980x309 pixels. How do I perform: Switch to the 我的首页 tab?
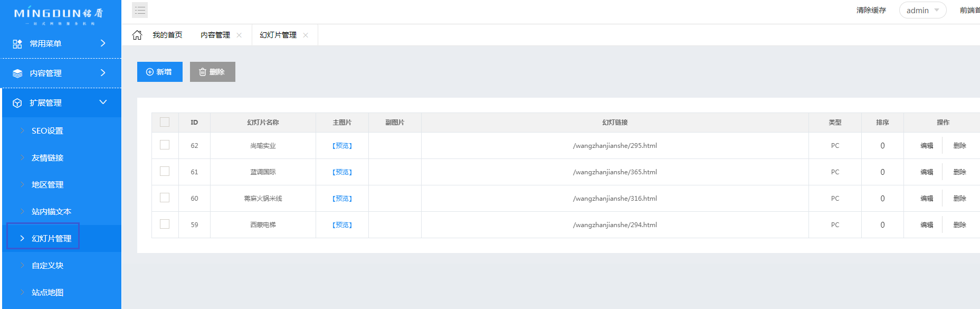[x=167, y=35]
